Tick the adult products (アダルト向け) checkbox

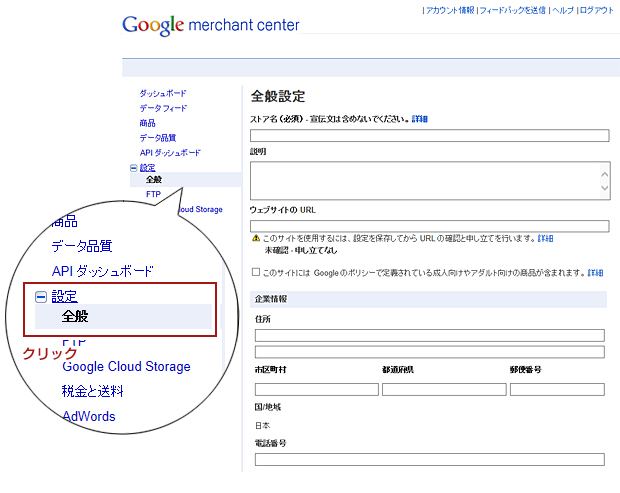tap(256, 272)
